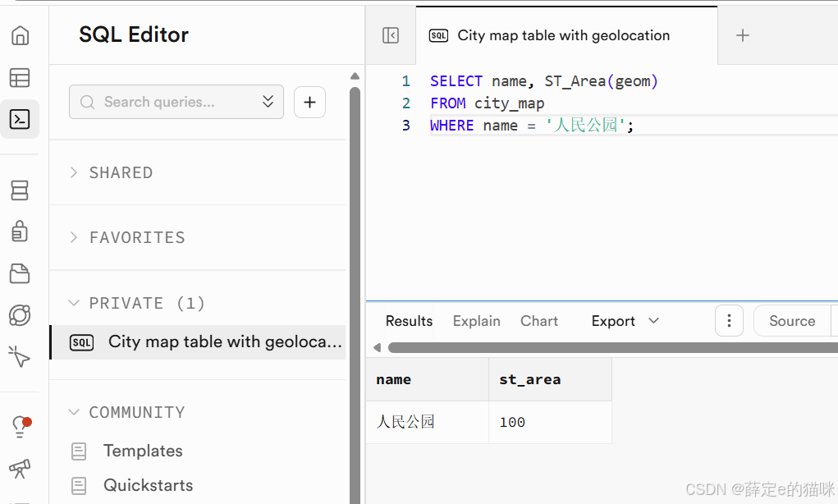Create new query with plus button
Viewport: 838px width, 504px height.
point(310,102)
